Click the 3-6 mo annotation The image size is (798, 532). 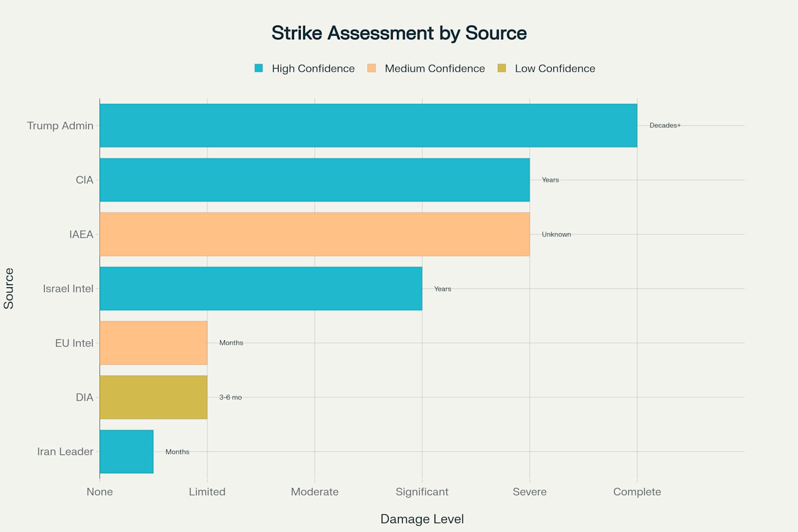pyautogui.click(x=231, y=397)
